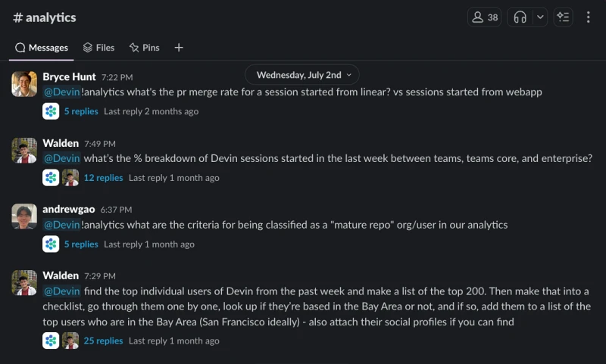The height and width of the screenshot is (364, 606).
Task: Click the Devin bot icon beside 25 replies
Action: pos(51,341)
